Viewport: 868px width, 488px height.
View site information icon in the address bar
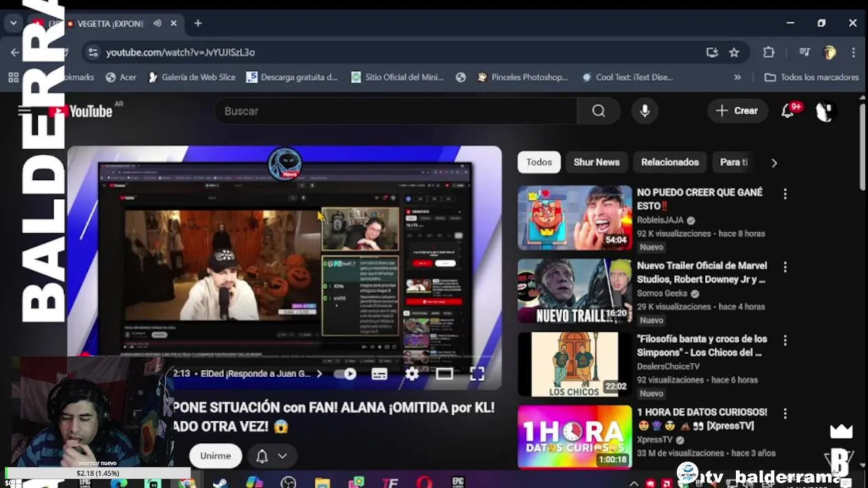tap(92, 52)
